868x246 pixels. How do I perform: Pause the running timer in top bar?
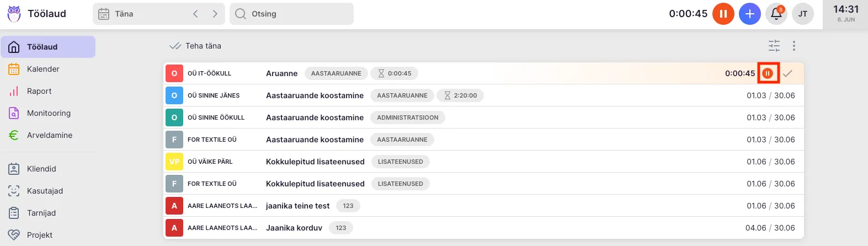pyautogui.click(x=723, y=14)
